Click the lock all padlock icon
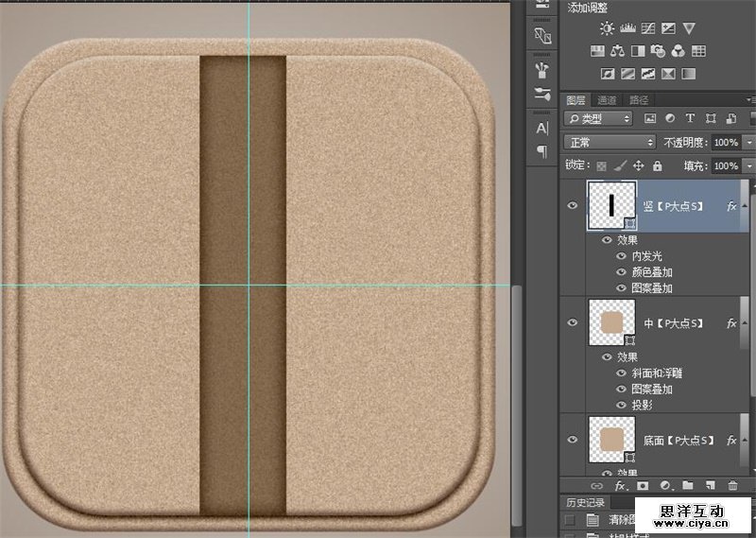 [659, 165]
